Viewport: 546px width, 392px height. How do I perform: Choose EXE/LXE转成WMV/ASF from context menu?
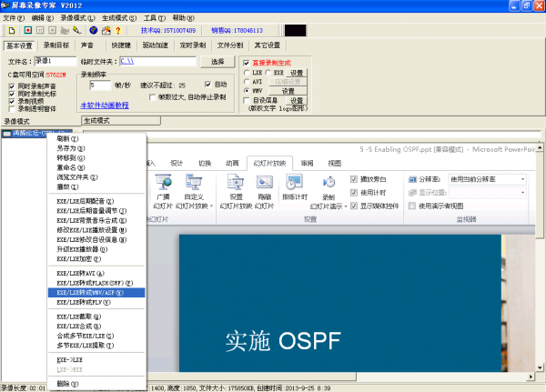pyautogui.click(x=96, y=293)
